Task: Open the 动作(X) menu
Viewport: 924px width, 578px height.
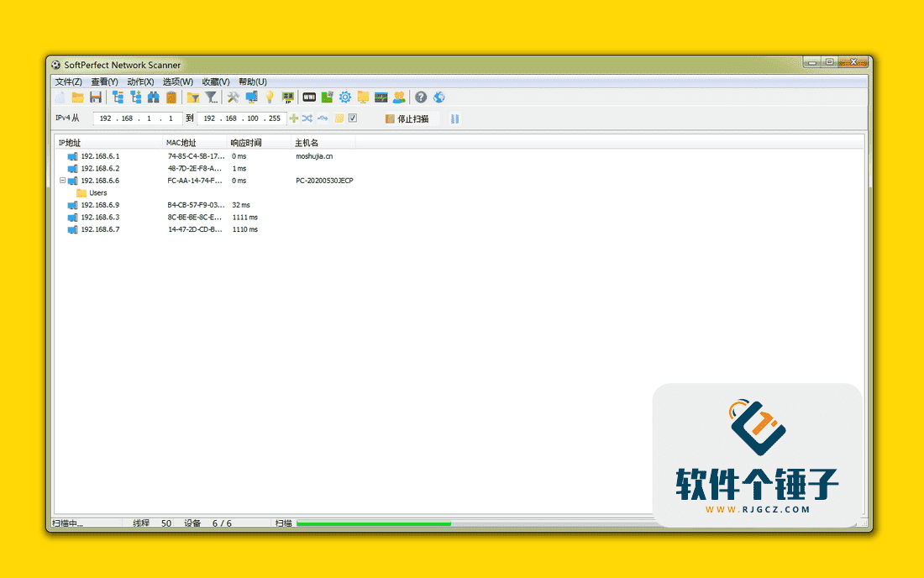Action: coord(139,81)
